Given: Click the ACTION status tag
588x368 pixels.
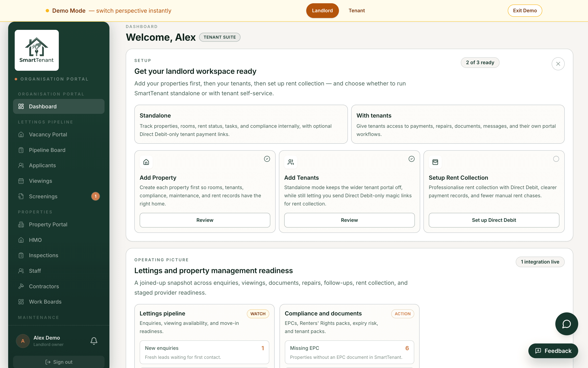Looking at the screenshot, I should pos(403,314).
